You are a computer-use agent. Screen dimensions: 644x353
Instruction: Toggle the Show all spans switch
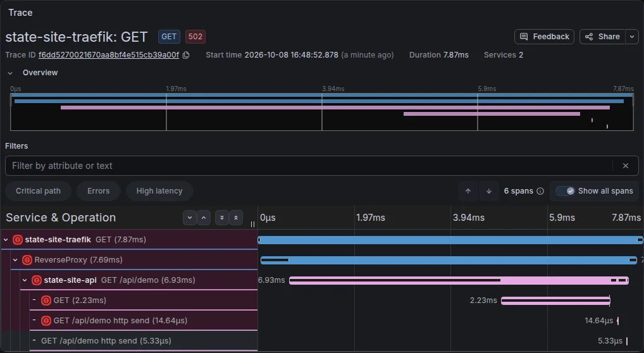pos(565,191)
